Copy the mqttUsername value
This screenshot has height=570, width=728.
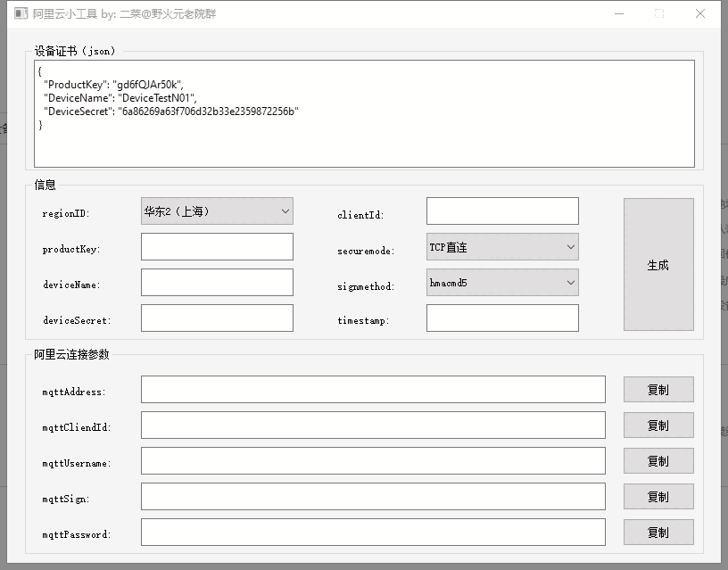658,461
